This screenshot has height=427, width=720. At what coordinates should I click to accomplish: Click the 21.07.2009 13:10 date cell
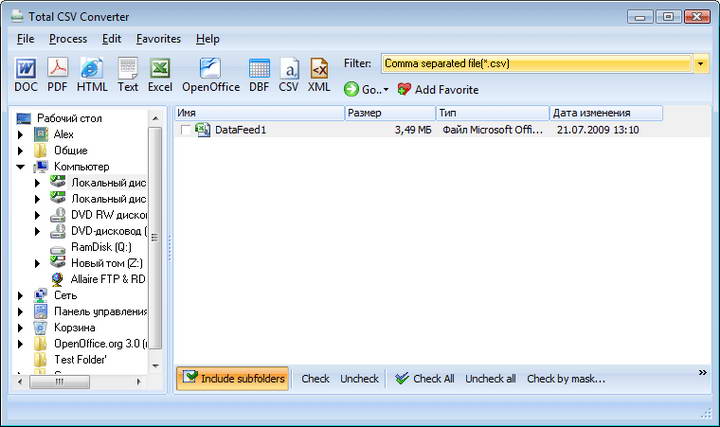[597, 130]
